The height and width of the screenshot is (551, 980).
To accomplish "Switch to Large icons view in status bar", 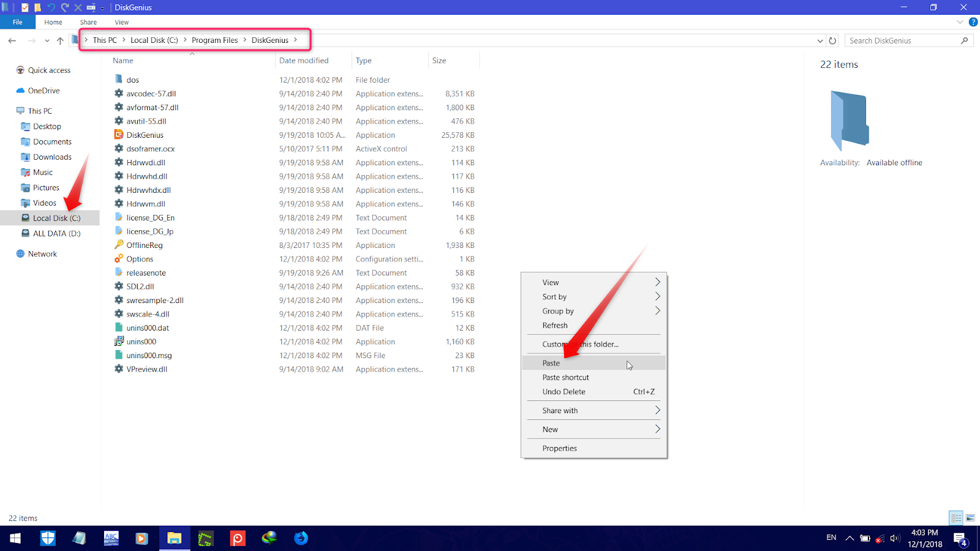I will pyautogui.click(x=970, y=518).
